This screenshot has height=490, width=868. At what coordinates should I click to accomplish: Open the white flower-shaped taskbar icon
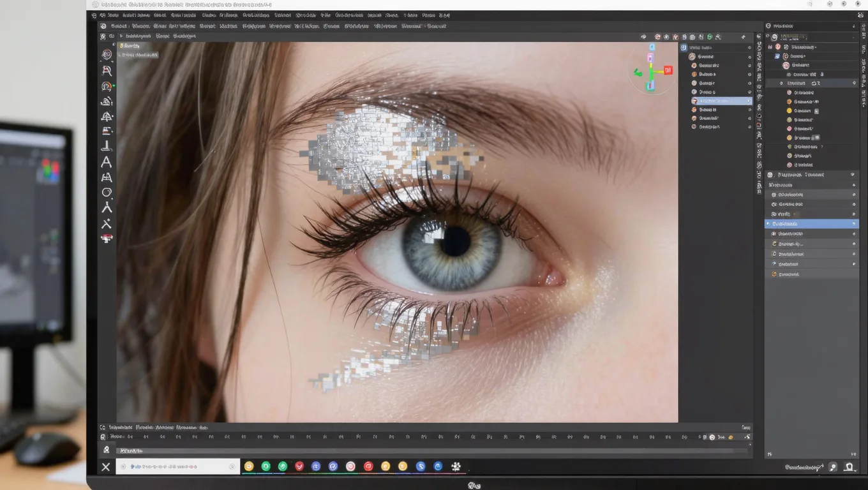coord(456,466)
